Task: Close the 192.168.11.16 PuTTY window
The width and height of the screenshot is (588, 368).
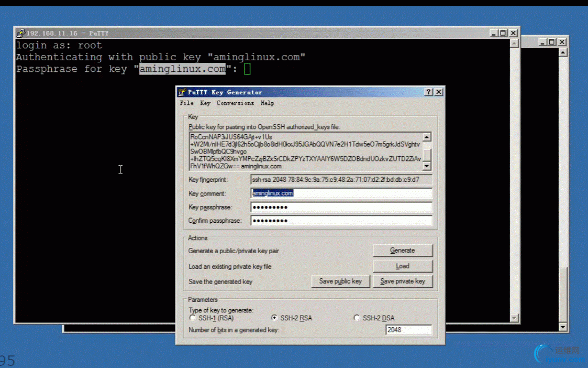Action: pyautogui.click(x=513, y=33)
